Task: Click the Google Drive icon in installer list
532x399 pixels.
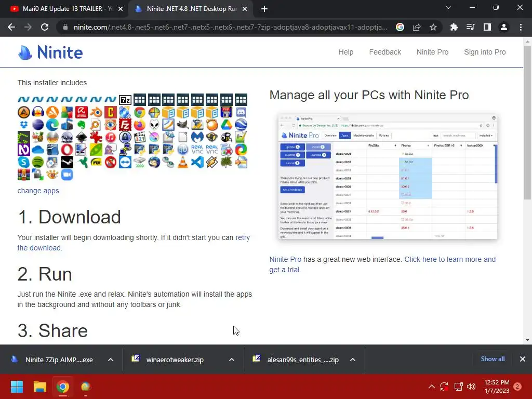Action: click(227, 125)
